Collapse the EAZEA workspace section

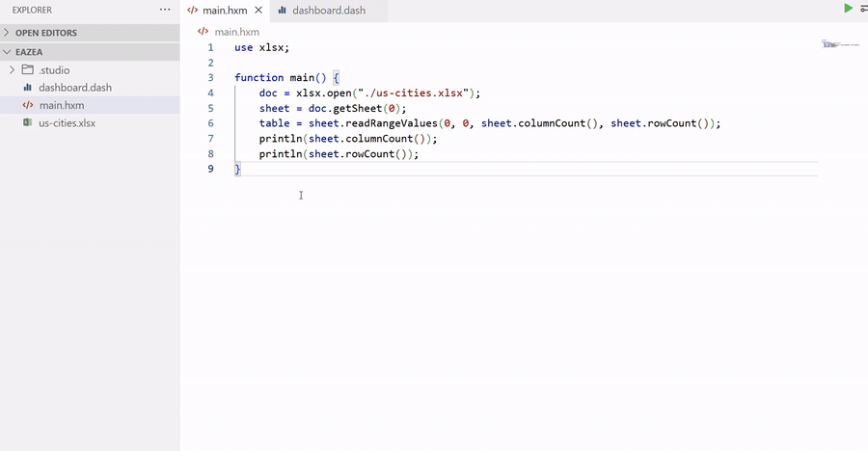pos(8,52)
